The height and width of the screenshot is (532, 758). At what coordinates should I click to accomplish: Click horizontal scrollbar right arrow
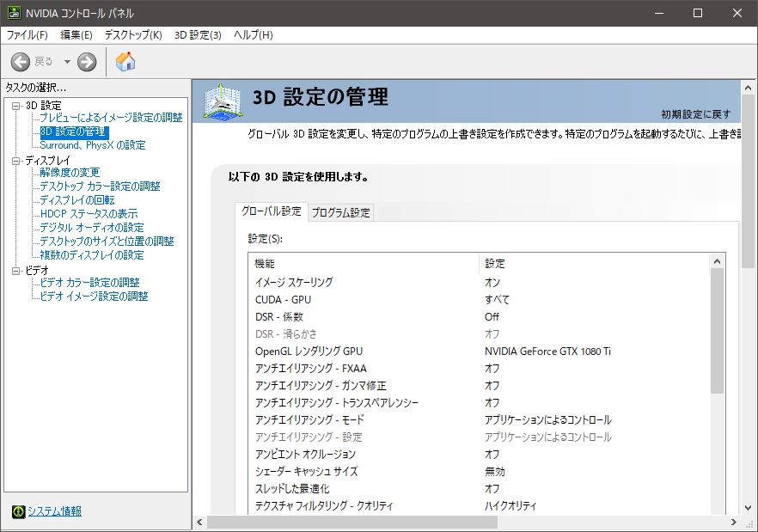click(x=733, y=523)
